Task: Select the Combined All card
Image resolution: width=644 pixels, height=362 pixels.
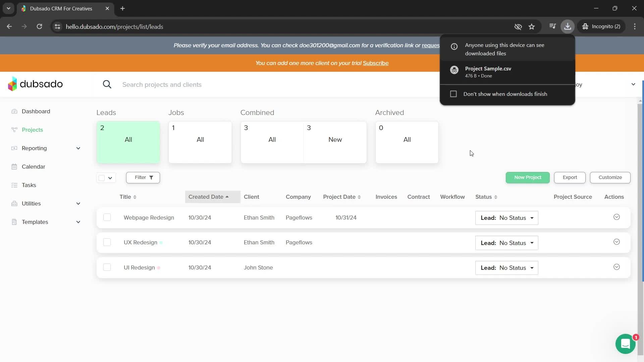Action: pos(272,142)
